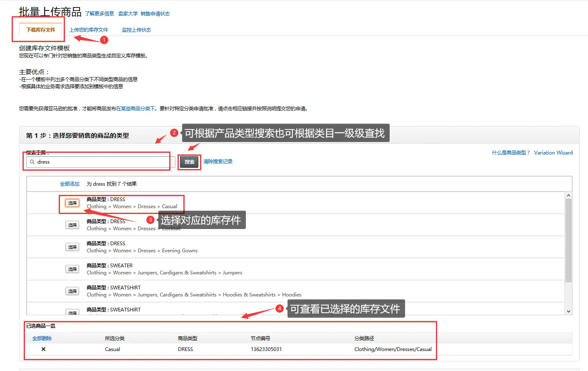Click 全部添加 link

[70, 184]
